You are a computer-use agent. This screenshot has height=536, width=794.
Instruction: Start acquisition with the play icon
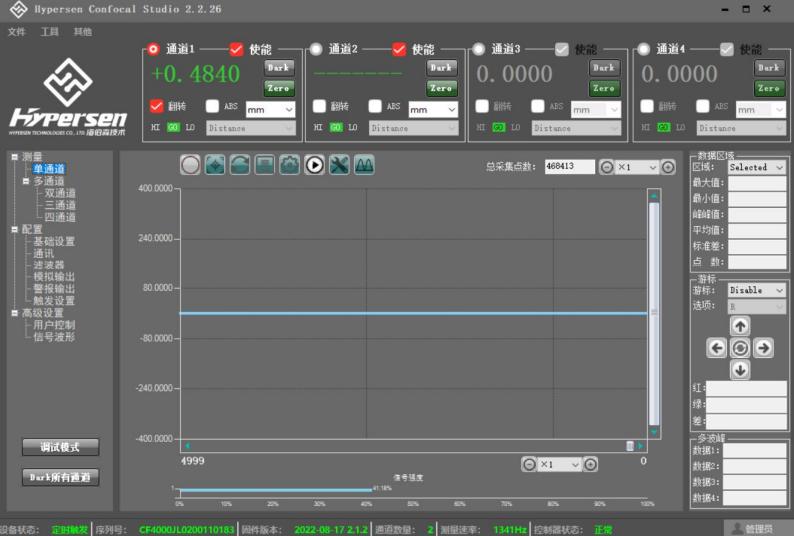[x=314, y=165]
